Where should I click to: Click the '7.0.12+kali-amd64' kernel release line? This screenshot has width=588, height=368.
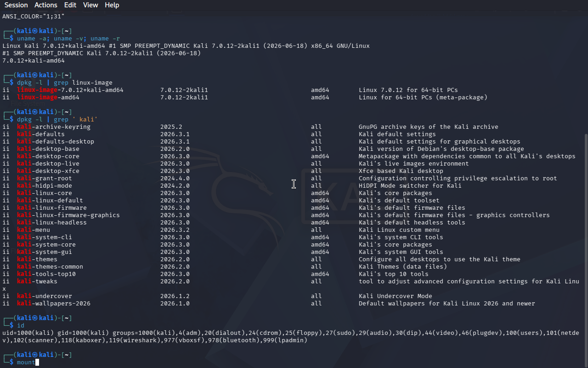click(x=34, y=61)
